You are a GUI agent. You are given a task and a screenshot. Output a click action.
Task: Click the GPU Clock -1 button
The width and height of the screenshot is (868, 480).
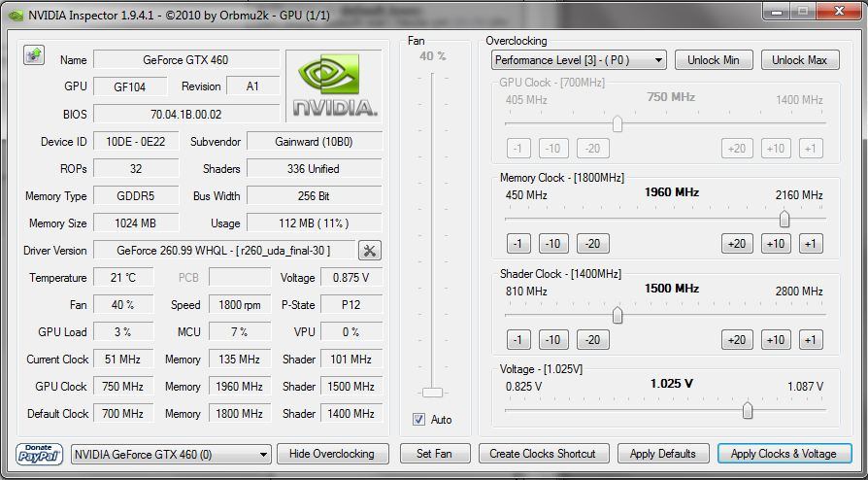pos(518,149)
